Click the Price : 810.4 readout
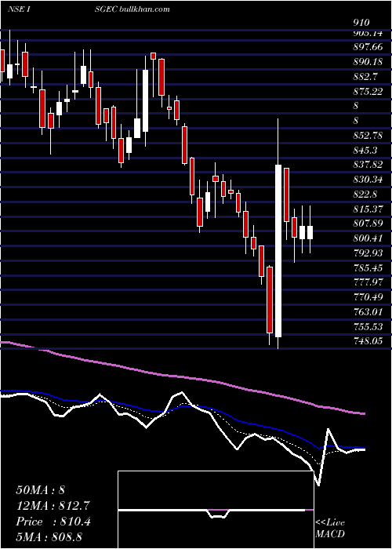392x549 pixels. pyautogui.click(x=53, y=522)
